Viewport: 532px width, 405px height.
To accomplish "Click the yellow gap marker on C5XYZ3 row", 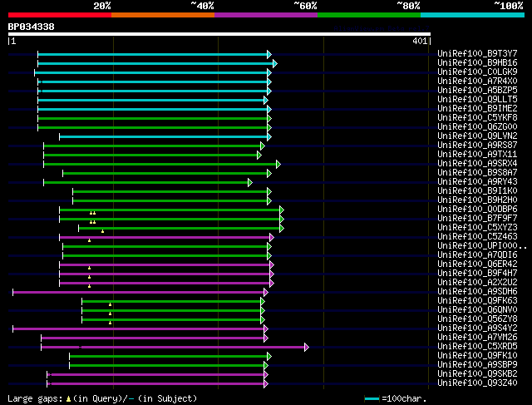I will tap(102, 231).
